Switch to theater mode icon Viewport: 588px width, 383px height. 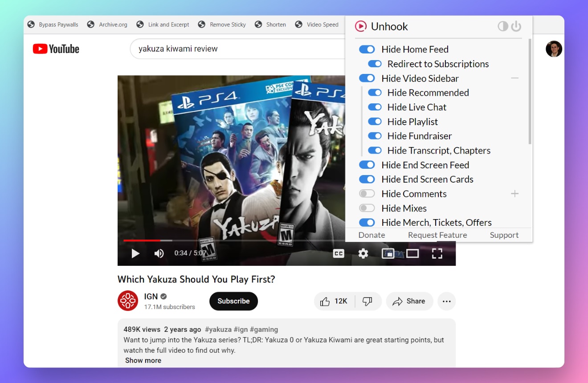pos(412,253)
